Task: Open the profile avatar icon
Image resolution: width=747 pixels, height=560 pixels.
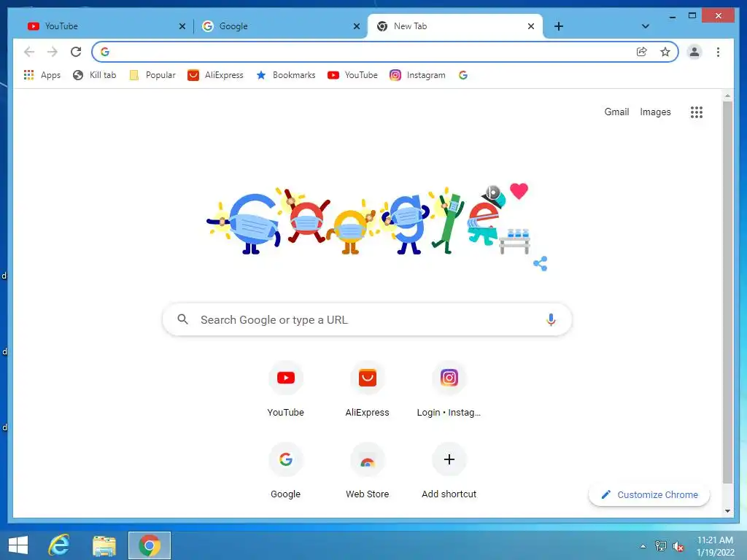Action: tap(694, 52)
